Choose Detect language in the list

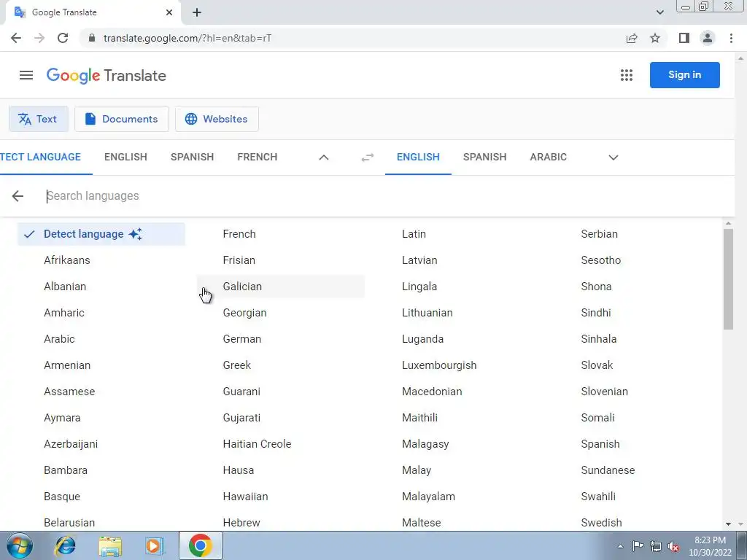[101, 234]
